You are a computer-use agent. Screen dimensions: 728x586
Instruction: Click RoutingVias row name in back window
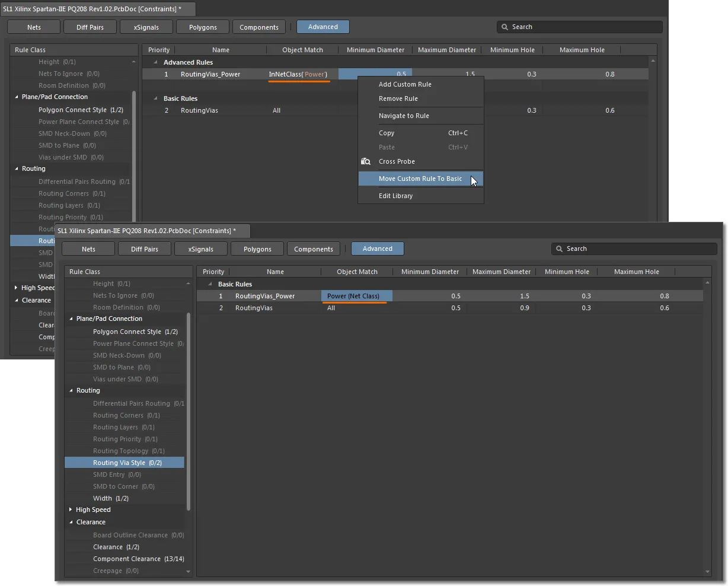199,110
